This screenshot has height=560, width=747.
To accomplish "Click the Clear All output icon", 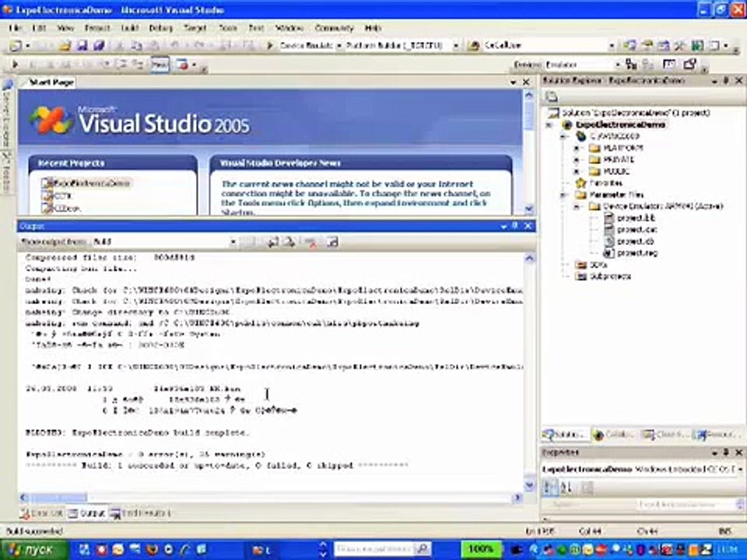I will [311, 242].
